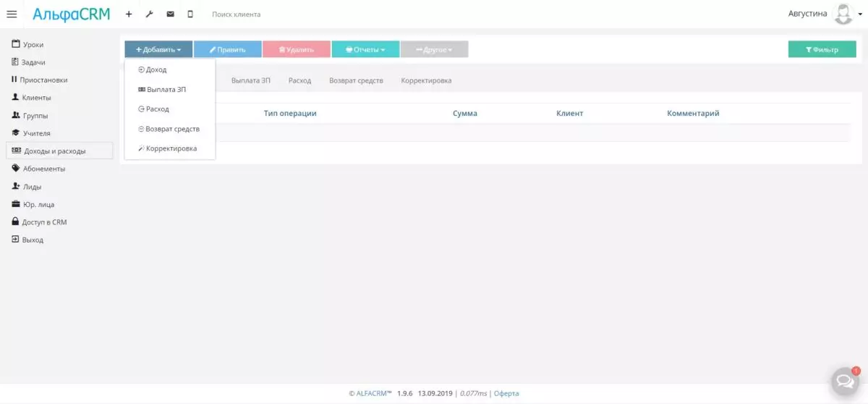Expand the Другое dropdown
868x404 pixels.
click(x=434, y=49)
